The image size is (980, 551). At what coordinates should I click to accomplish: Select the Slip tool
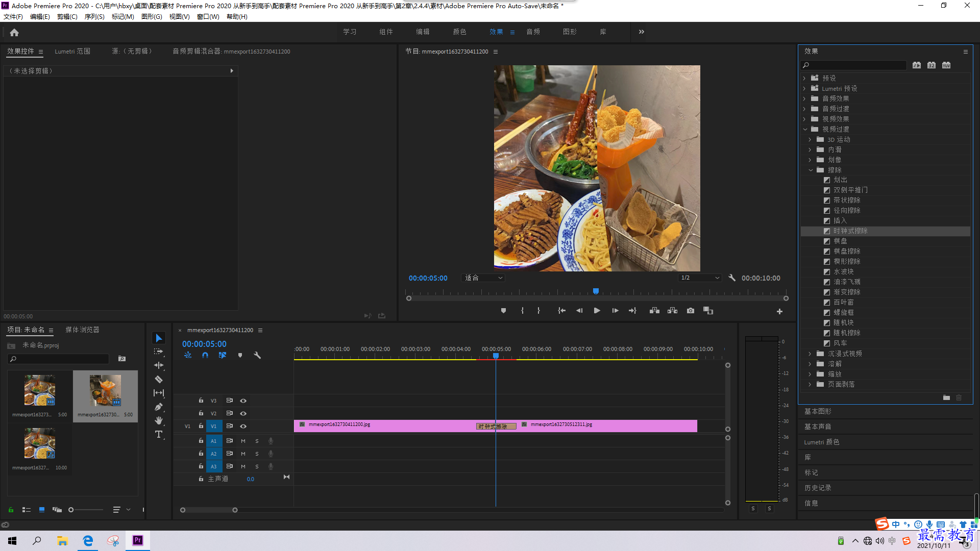(159, 393)
